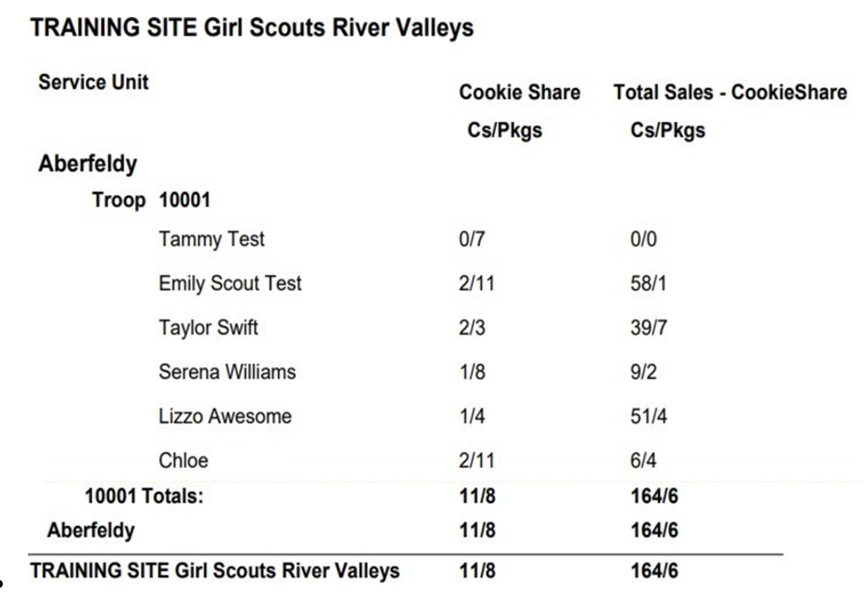Select Emily Scout Test's 58/1 total sales
The width and height of the screenshot is (868, 596).
[x=648, y=283]
